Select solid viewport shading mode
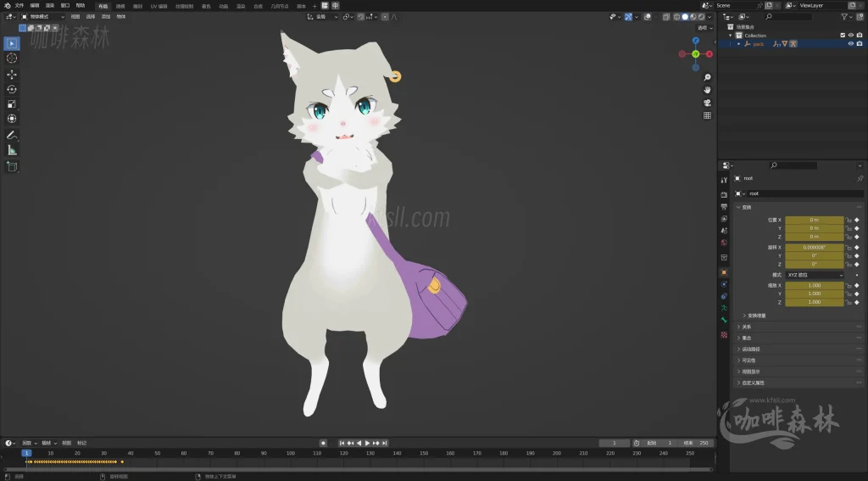868x481 pixels. pyautogui.click(x=685, y=17)
